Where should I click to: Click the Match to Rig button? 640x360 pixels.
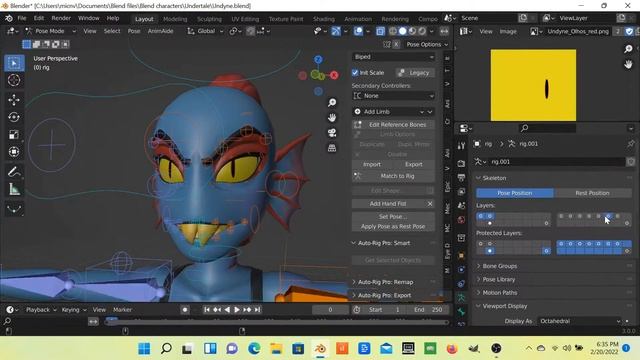(x=393, y=176)
